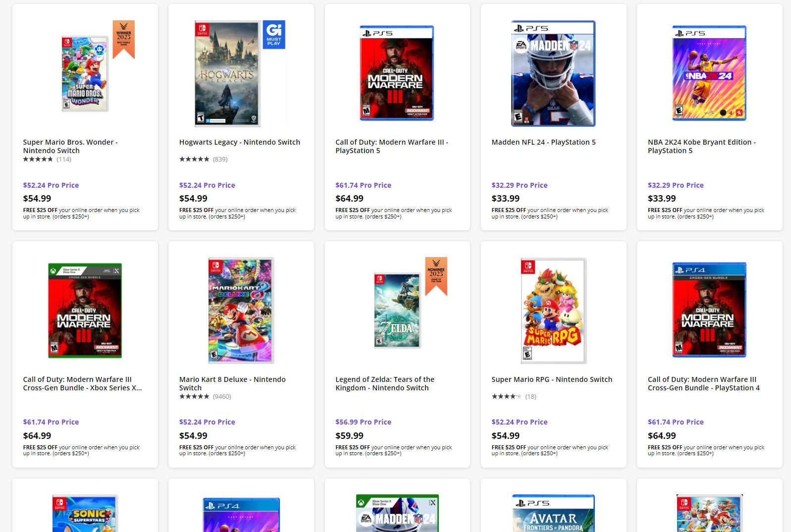The width and height of the screenshot is (791, 532).
Task: Click (839) review count on Hogwarts Legacy
Action: click(x=220, y=159)
